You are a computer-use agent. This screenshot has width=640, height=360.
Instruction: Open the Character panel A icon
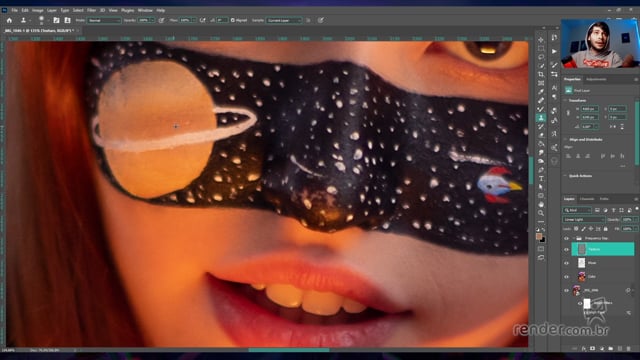click(x=554, y=87)
